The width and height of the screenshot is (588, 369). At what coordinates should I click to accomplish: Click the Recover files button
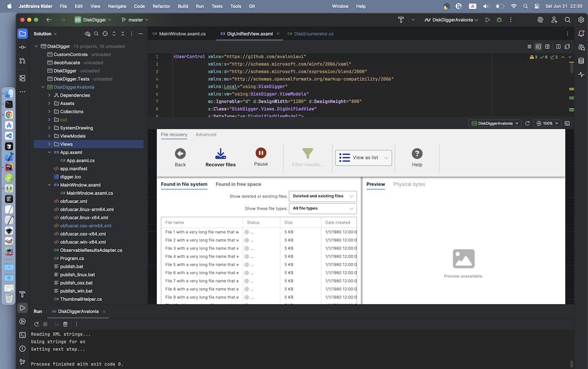pyautogui.click(x=220, y=158)
